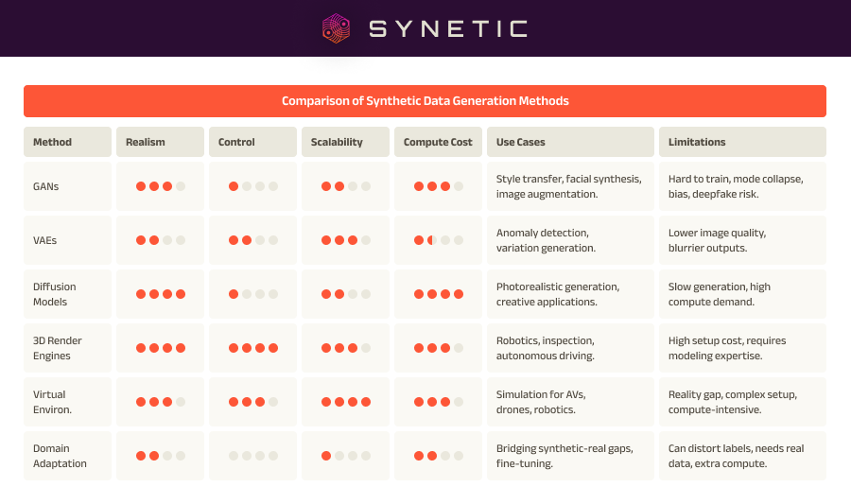
Task: Click Diffusion Models realism four-dot rating
Action: point(161,294)
